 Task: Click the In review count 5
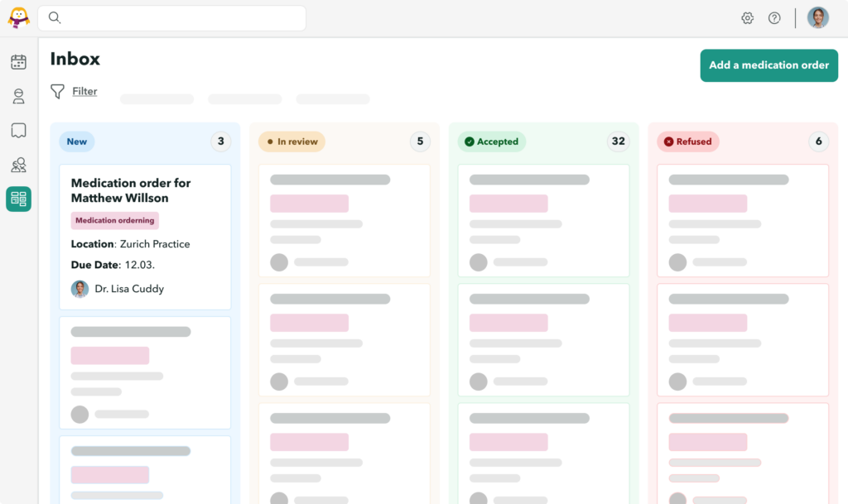coord(420,142)
